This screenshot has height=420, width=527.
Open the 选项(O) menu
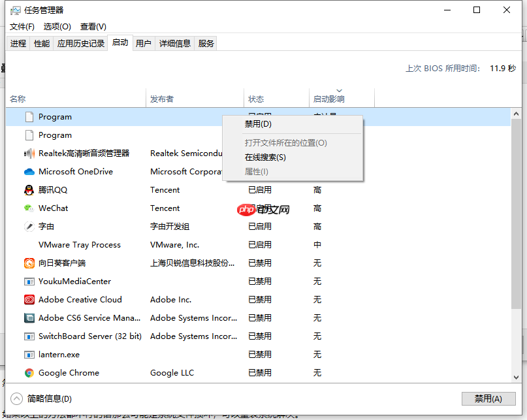[57, 27]
